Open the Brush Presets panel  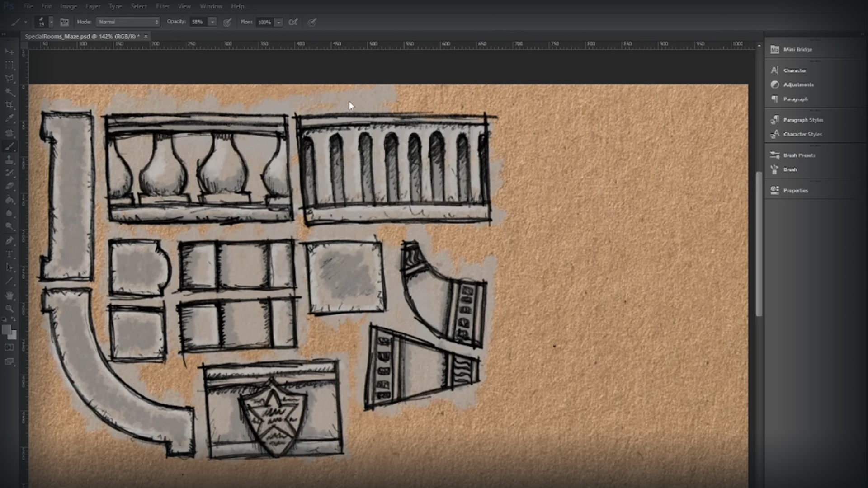point(798,155)
